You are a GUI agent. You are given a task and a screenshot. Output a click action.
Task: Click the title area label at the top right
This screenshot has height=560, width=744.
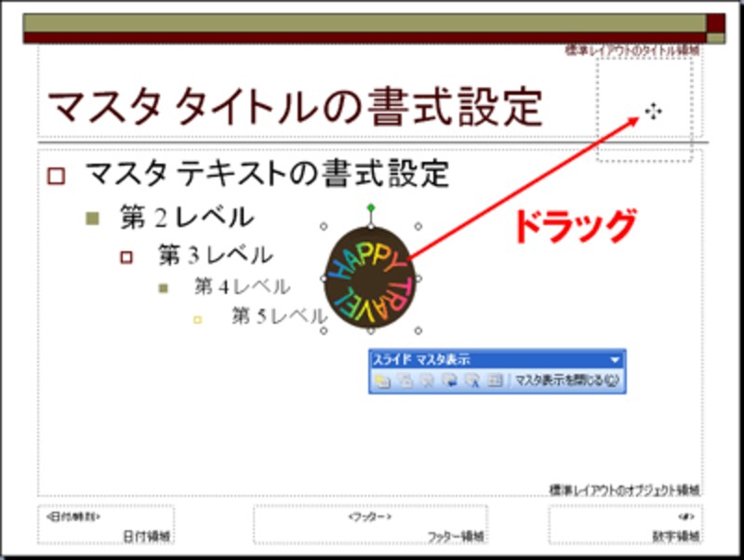point(632,50)
